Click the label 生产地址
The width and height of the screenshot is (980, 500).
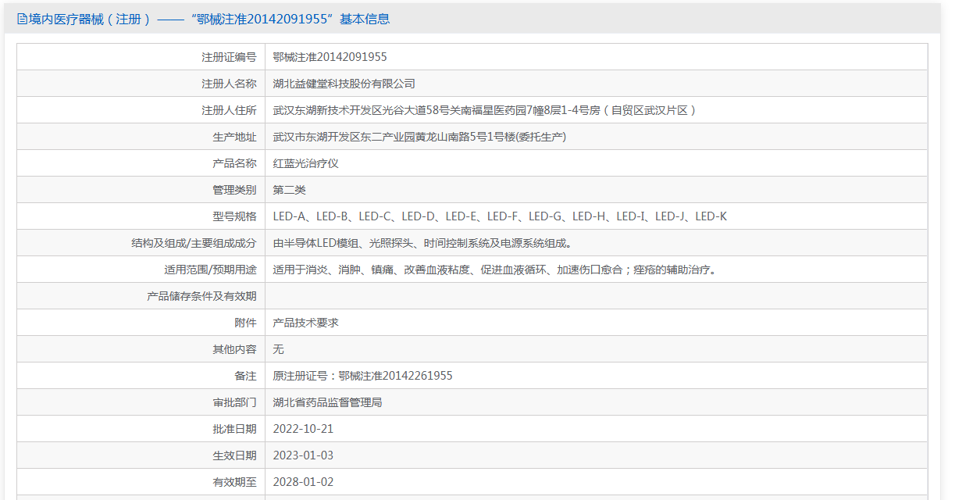[x=234, y=137]
